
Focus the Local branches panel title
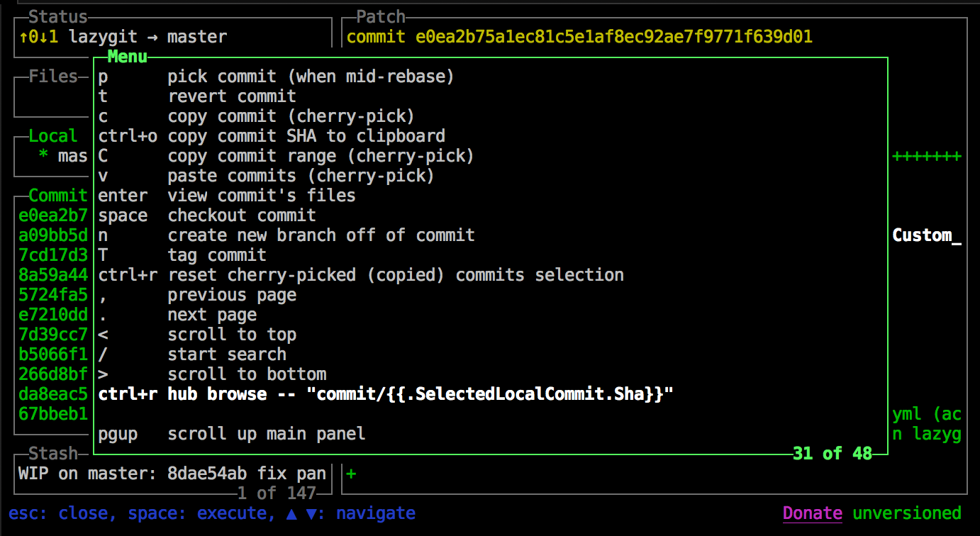(53, 135)
